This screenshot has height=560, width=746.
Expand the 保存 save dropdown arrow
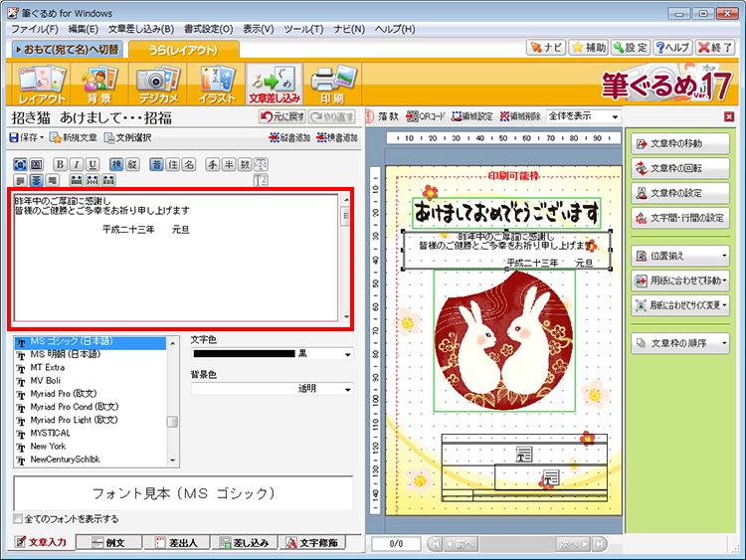pyautogui.click(x=42, y=138)
